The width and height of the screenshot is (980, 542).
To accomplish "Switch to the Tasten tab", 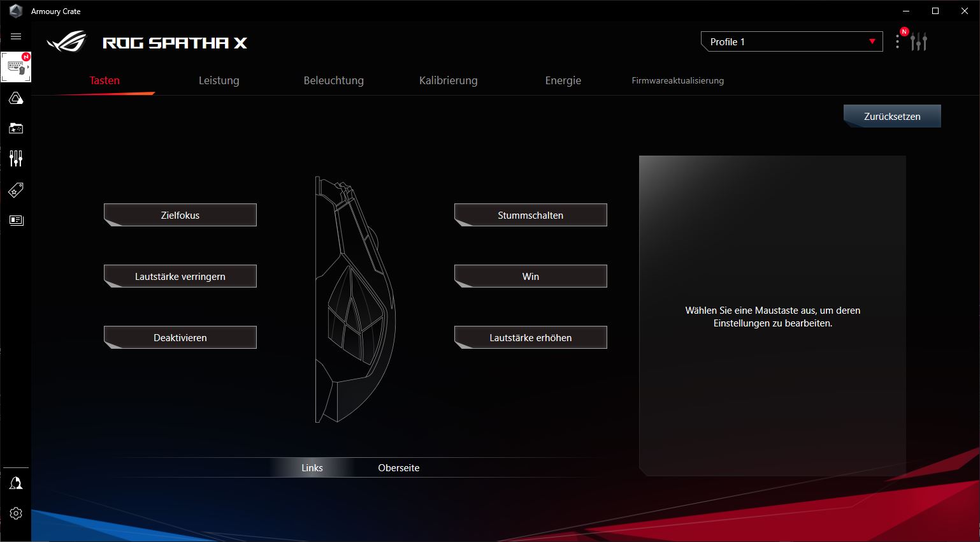I will pos(104,80).
